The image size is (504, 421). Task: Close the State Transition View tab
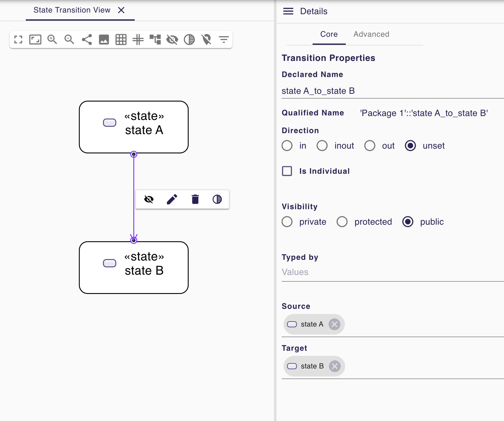(x=121, y=10)
